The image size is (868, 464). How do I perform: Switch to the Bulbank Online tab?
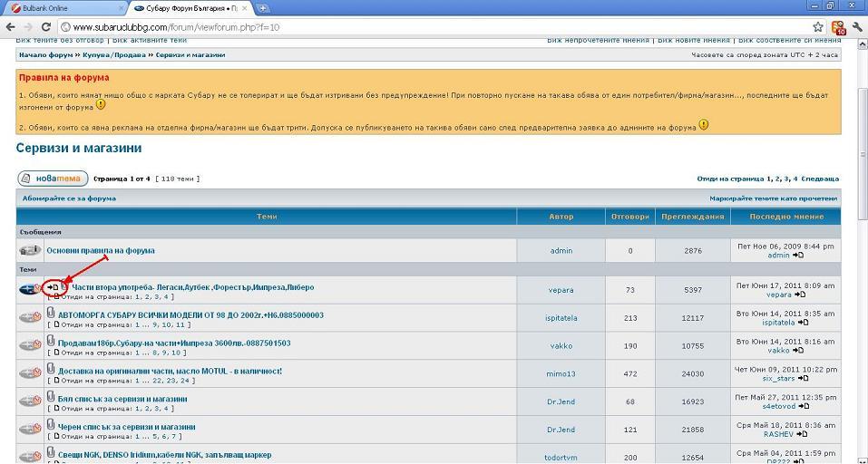tap(65, 8)
